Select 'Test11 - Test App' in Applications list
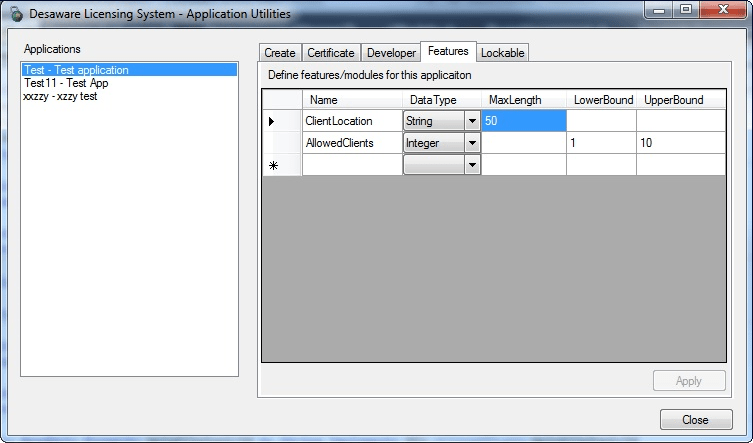Screen dimensions: 753x443 [x=129, y=83]
